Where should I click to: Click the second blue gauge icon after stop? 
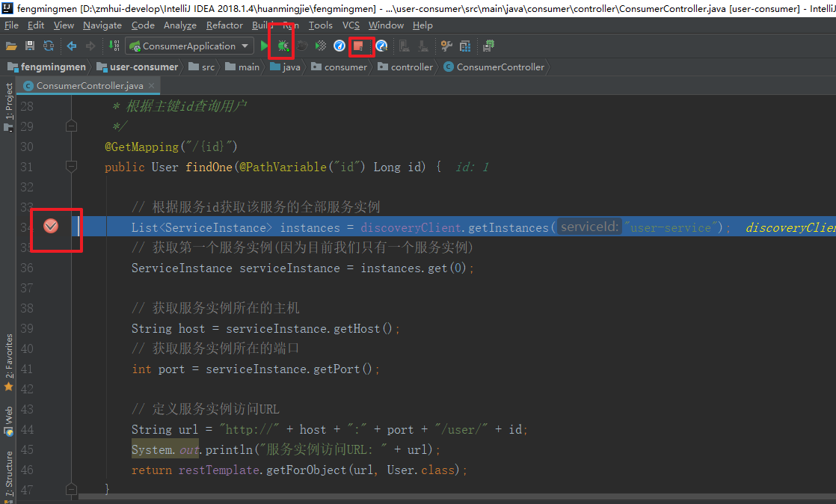[x=381, y=46]
